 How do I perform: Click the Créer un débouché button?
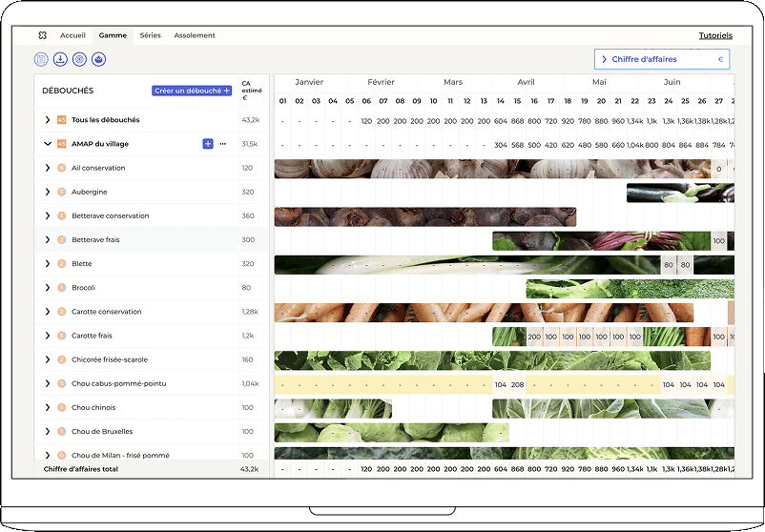click(192, 91)
